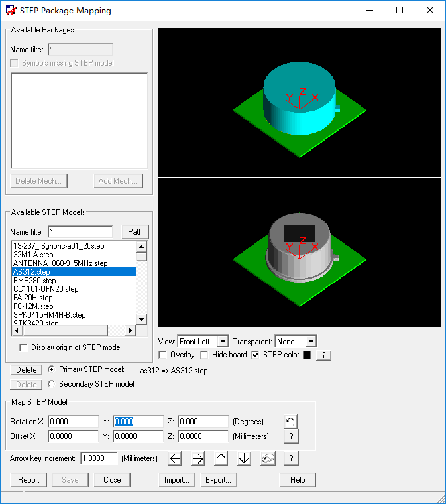Enable Display origin of STEP model

[x=23, y=347]
